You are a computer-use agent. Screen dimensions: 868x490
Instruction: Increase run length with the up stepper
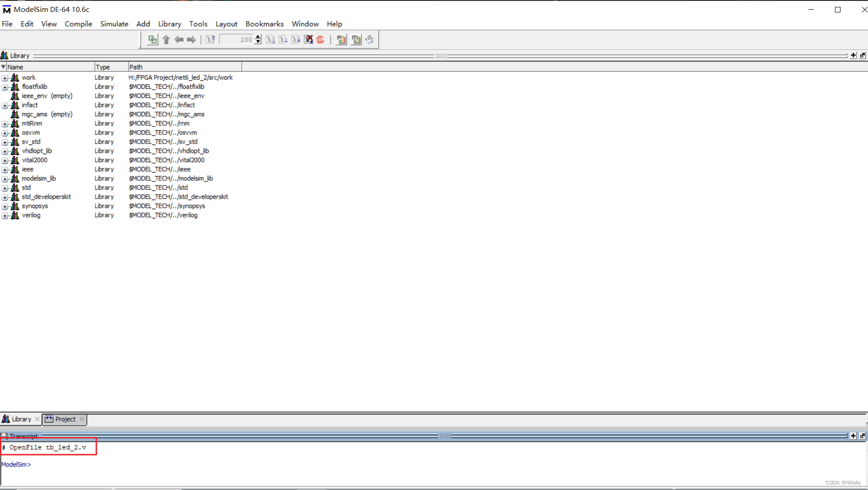(x=258, y=37)
